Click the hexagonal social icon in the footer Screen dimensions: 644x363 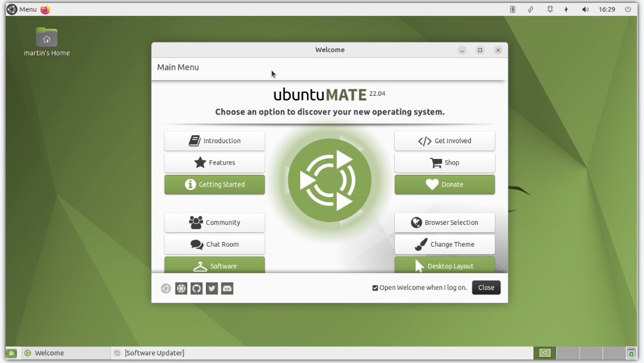181,288
